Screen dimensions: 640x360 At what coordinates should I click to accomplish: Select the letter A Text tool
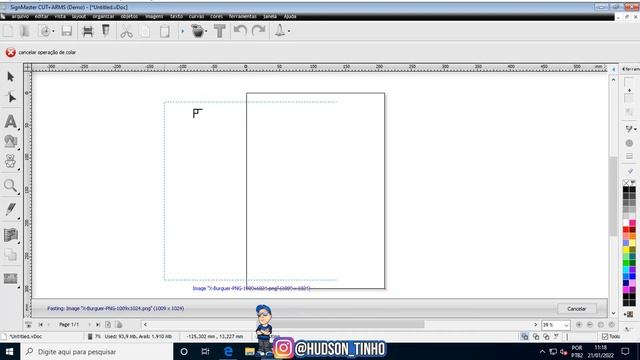click(x=11, y=122)
